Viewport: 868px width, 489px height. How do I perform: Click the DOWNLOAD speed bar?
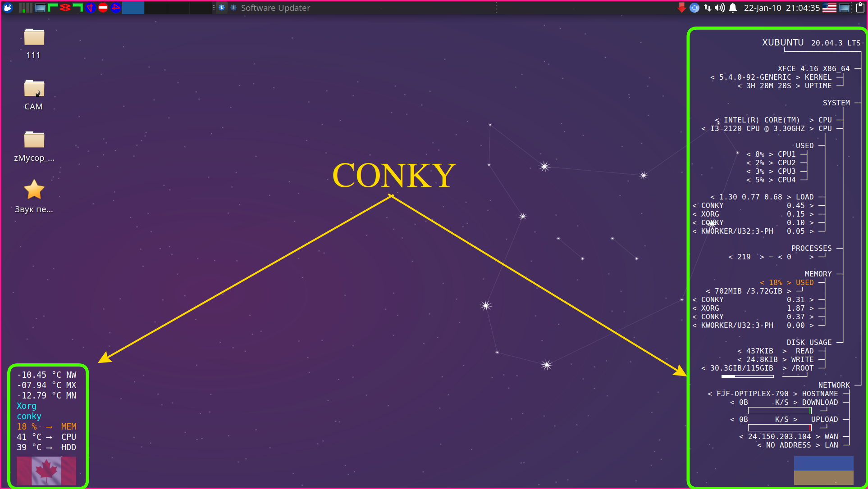point(780,411)
